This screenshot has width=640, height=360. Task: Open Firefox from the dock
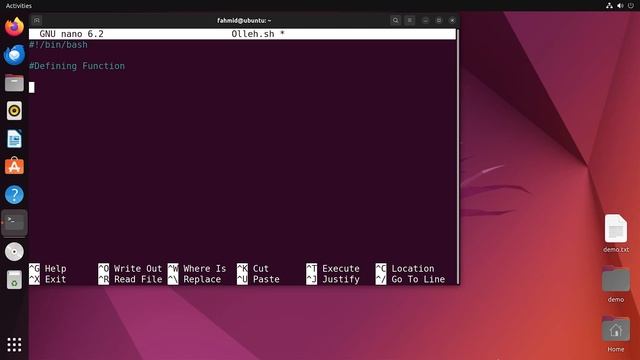[x=14, y=27]
